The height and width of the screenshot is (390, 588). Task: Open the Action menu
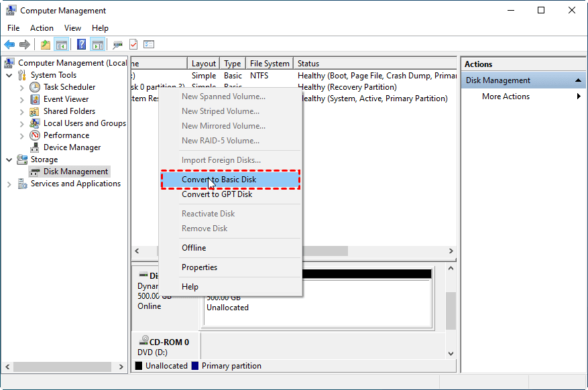(x=42, y=28)
